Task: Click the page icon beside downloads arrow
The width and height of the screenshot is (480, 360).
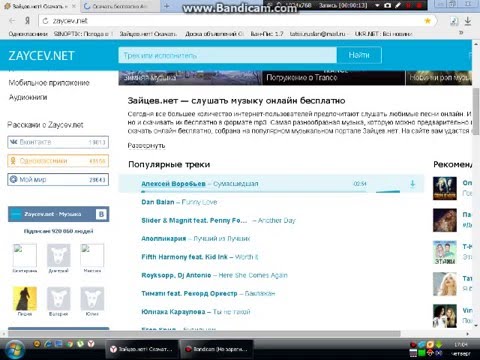Action: (x=454, y=21)
